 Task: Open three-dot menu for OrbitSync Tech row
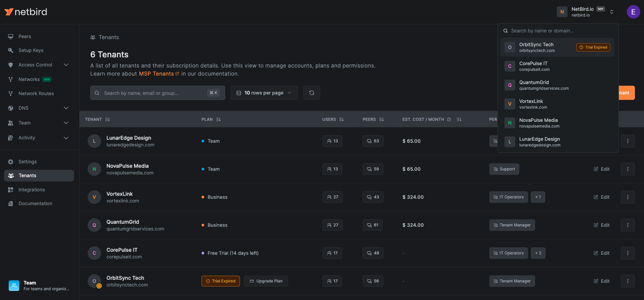pos(627,281)
